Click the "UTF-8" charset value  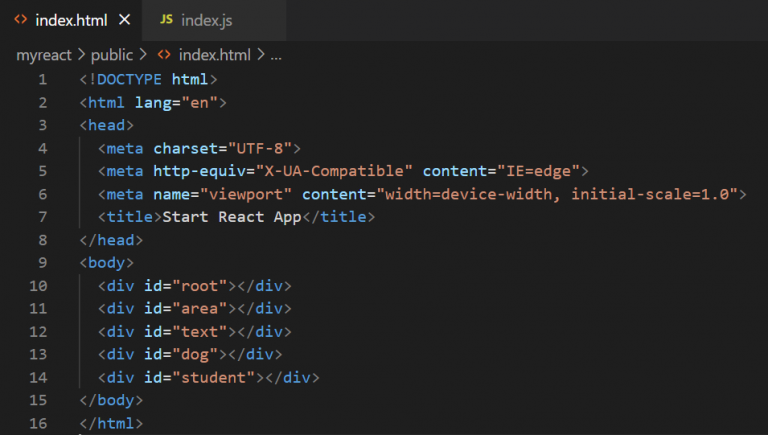tap(264, 148)
